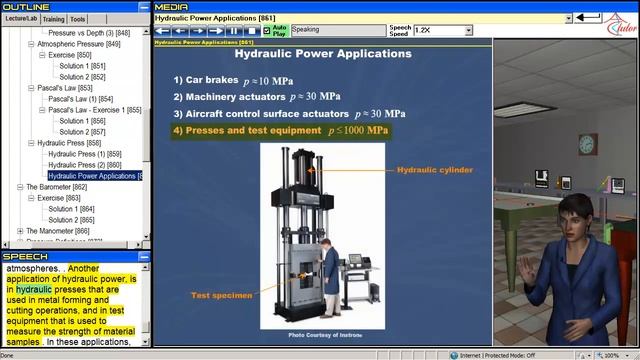Click outline horizontal scrollbar left arrow
Screen dimensions: 640x360
[5, 244]
